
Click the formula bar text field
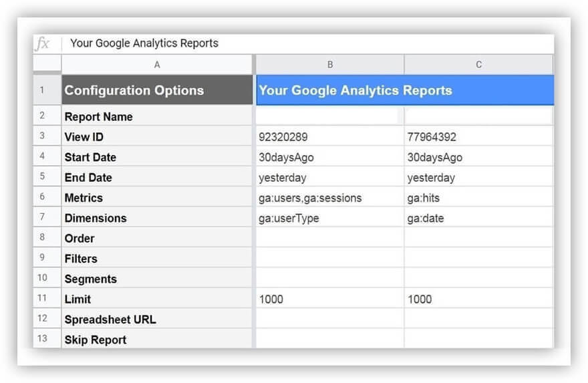click(307, 43)
